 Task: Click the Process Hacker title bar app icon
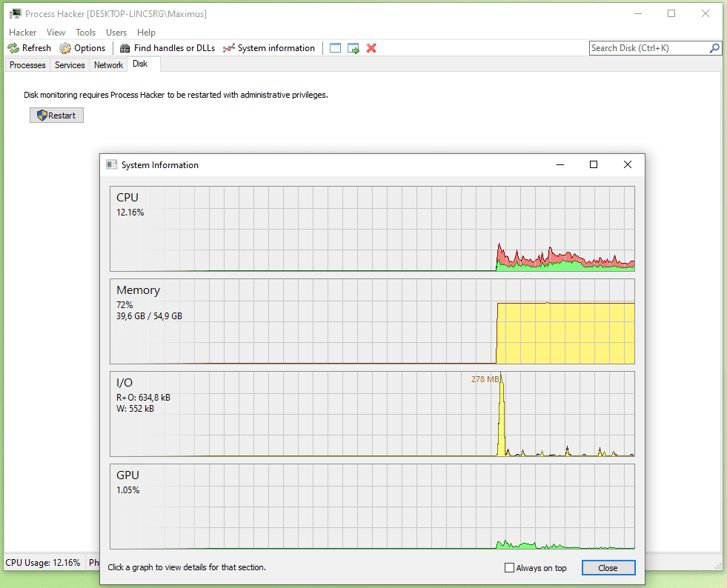coord(16,13)
